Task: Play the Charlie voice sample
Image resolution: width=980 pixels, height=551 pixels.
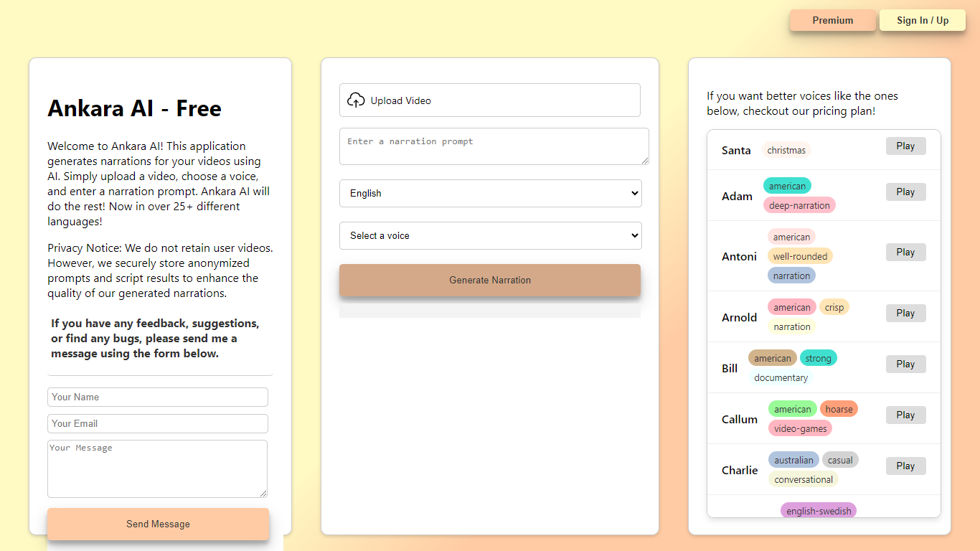Action: pyautogui.click(x=905, y=466)
